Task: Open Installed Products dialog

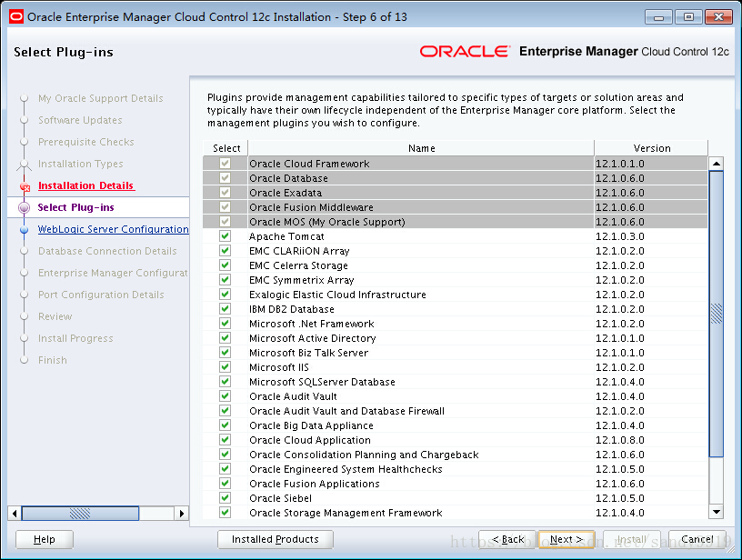Action: [276, 539]
